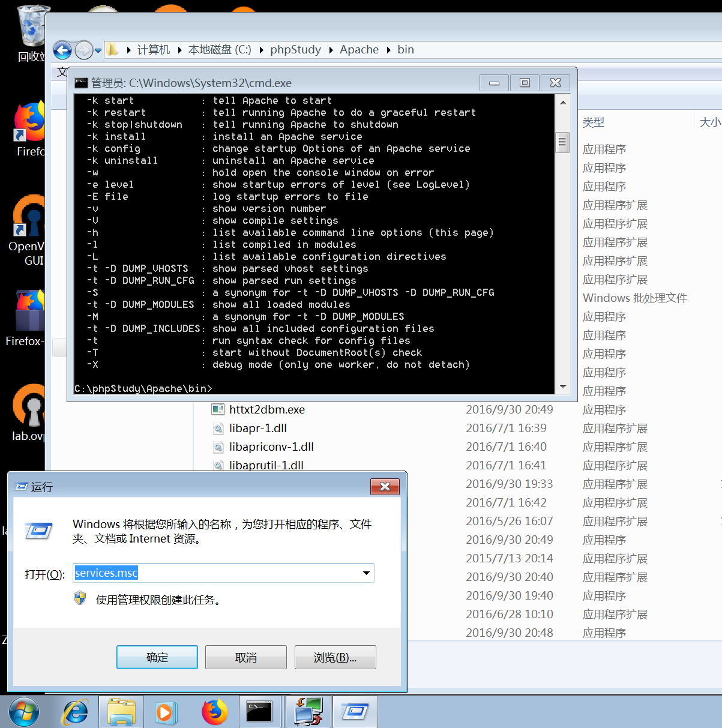
Task: Open the Windows Start menu orb
Action: (24, 712)
